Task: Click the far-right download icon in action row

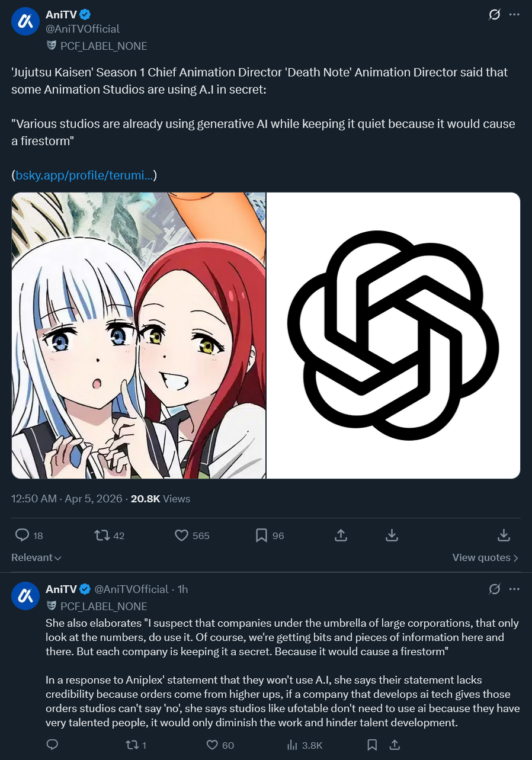Action: coord(504,535)
